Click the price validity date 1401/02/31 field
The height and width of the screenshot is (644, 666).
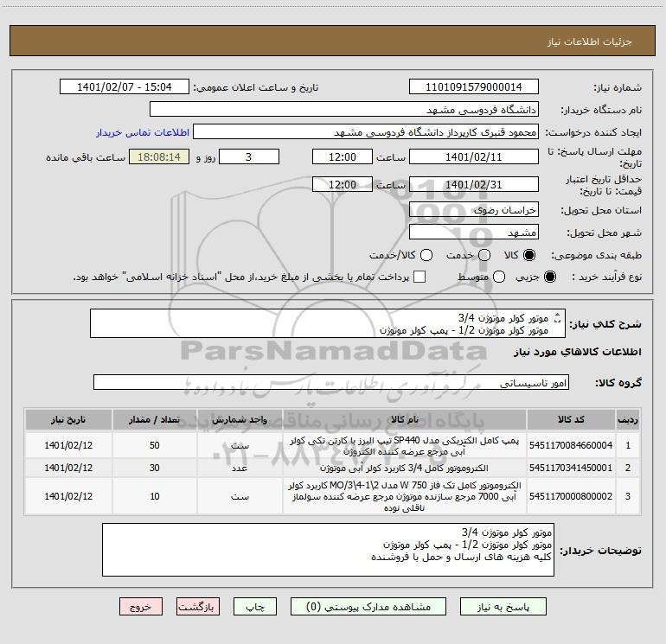coord(474,184)
